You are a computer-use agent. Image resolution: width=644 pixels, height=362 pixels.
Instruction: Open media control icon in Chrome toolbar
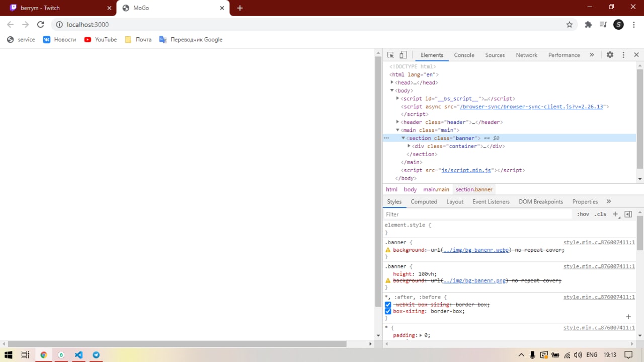(x=603, y=25)
